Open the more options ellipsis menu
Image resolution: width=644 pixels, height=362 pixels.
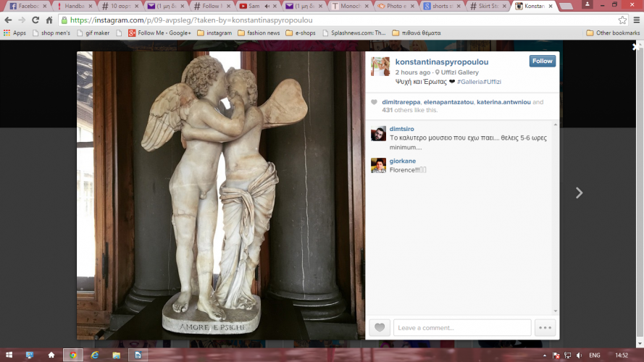pyautogui.click(x=545, y=327)
